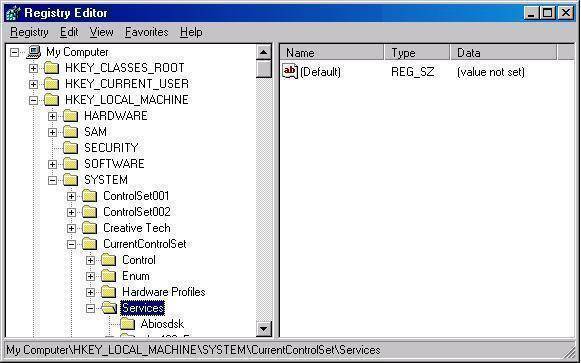This screenshot has width=581, height=363.
Task: Select the (Default) value name
Action: [x=320, y=71]
